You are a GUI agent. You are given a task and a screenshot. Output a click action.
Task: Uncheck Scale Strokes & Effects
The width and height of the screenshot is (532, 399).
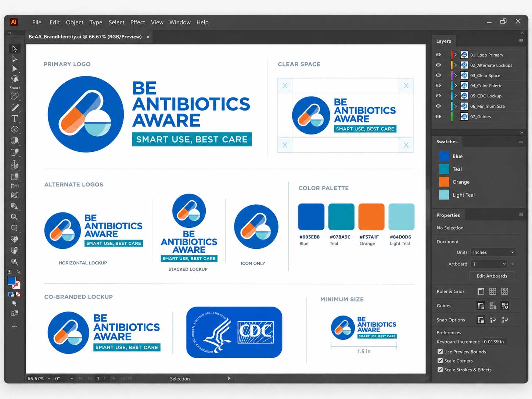(x=440, y=370)
